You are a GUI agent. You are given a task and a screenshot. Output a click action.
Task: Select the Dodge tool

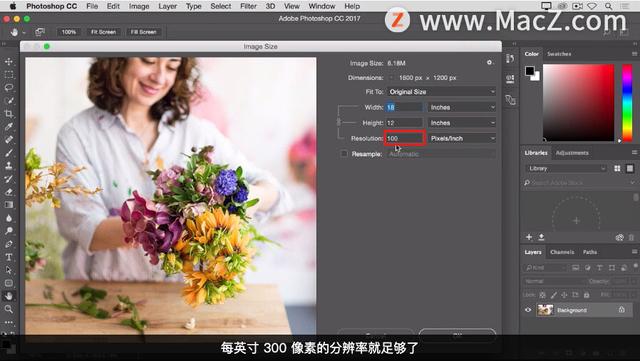click(x=9, y=231)
